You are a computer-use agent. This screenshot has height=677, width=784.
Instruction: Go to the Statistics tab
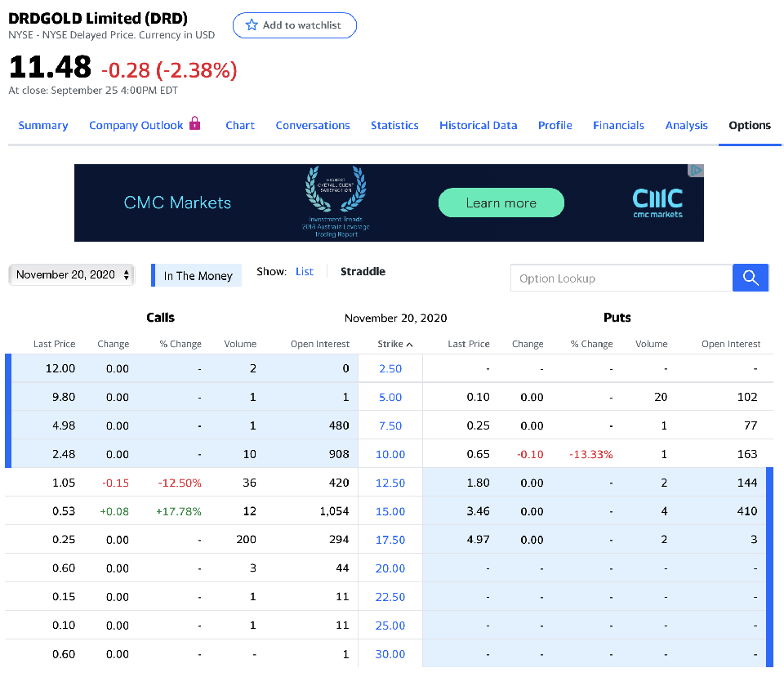pos(394,126)
